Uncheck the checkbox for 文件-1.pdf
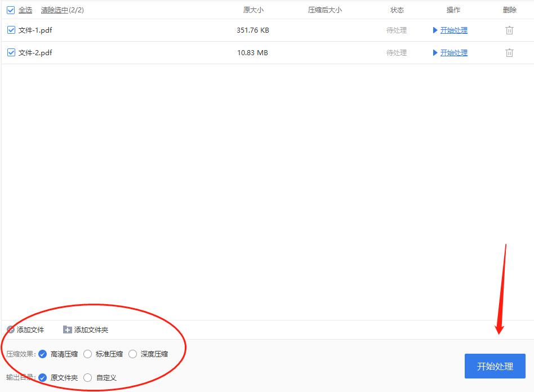This screenshot has width=534, height=392. (x=10, y=30)
